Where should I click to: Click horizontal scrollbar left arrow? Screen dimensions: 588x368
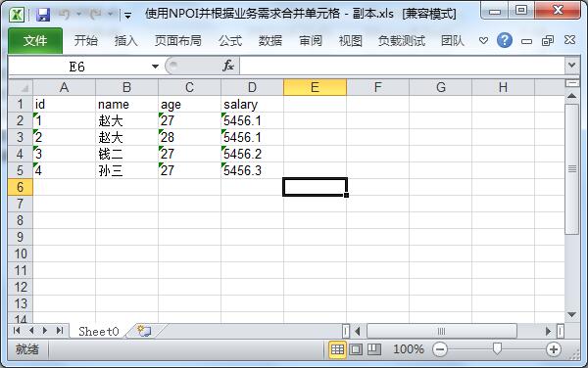point(358,331)
